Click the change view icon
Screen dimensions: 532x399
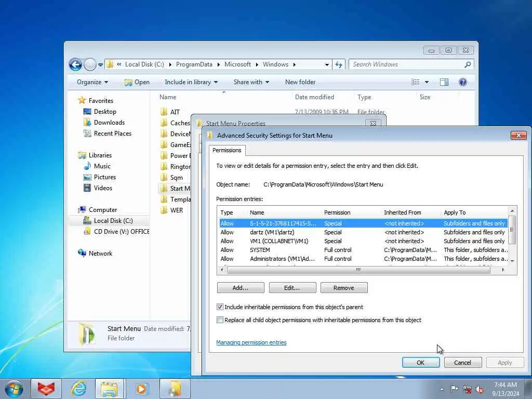pos(415,82)
